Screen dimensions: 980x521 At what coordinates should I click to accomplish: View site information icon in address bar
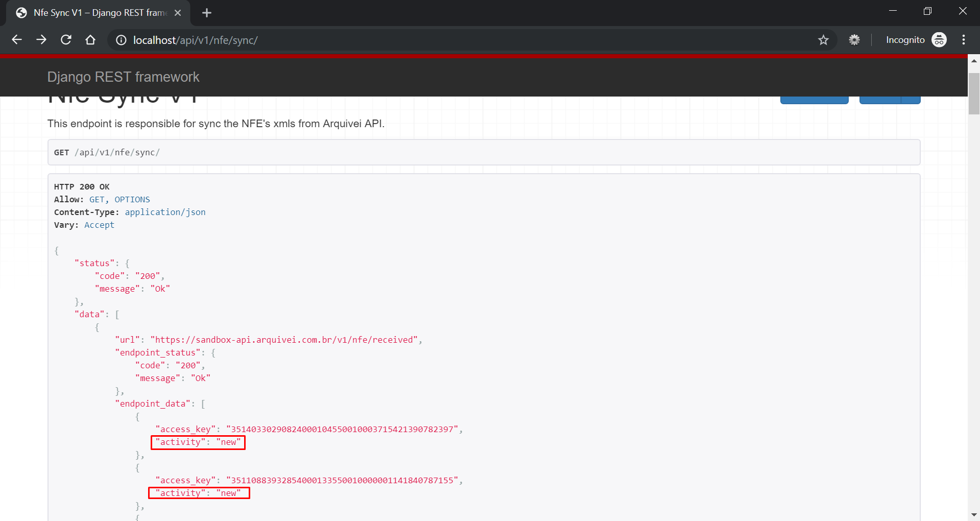pos(121,40)
